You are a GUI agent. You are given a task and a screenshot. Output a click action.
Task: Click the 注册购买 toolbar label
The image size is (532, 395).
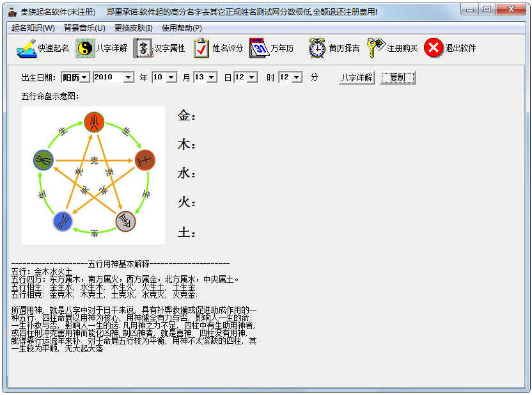click(x=402, y=48)
